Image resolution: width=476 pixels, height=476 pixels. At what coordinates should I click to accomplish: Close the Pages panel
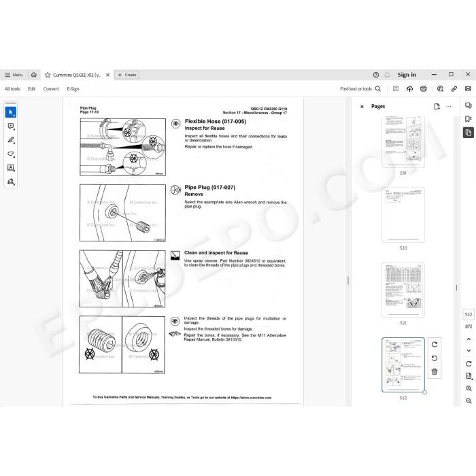[x=362, y=107]
